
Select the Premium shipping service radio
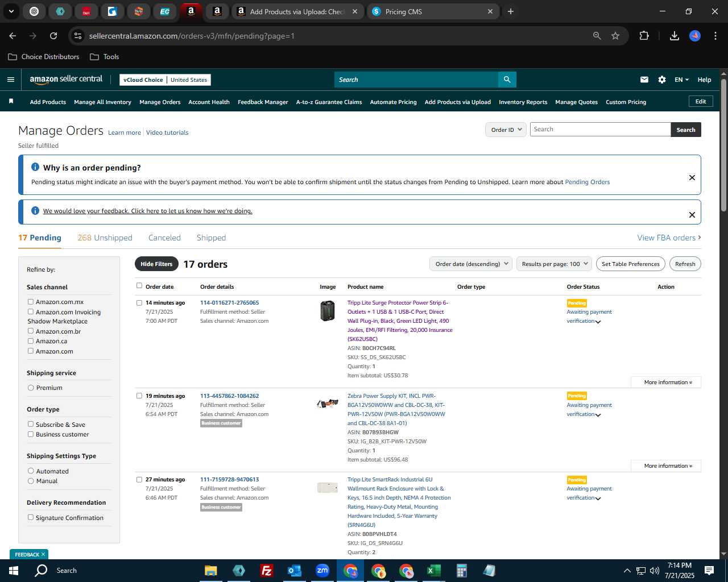pos(31,388)
